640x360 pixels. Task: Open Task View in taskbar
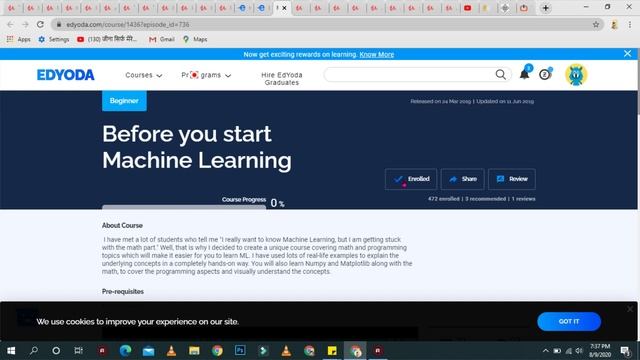tap(78, 351)
